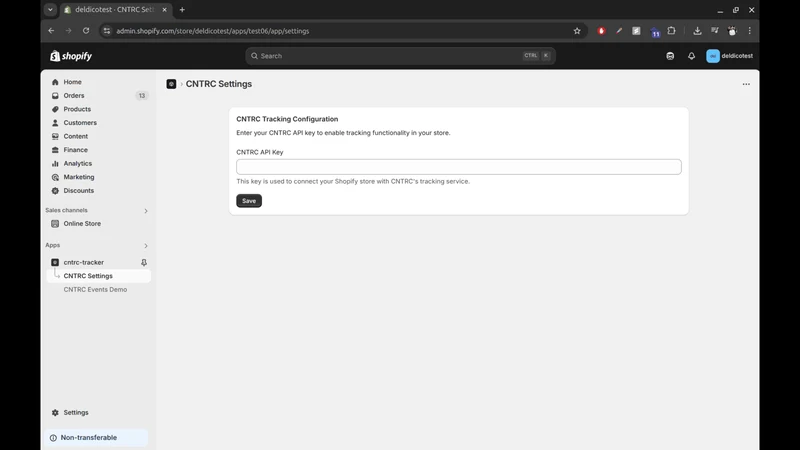Click the Orders count badge 13
Screen dimensions: 800x450
pyautogui.click(x=142, y=95)
